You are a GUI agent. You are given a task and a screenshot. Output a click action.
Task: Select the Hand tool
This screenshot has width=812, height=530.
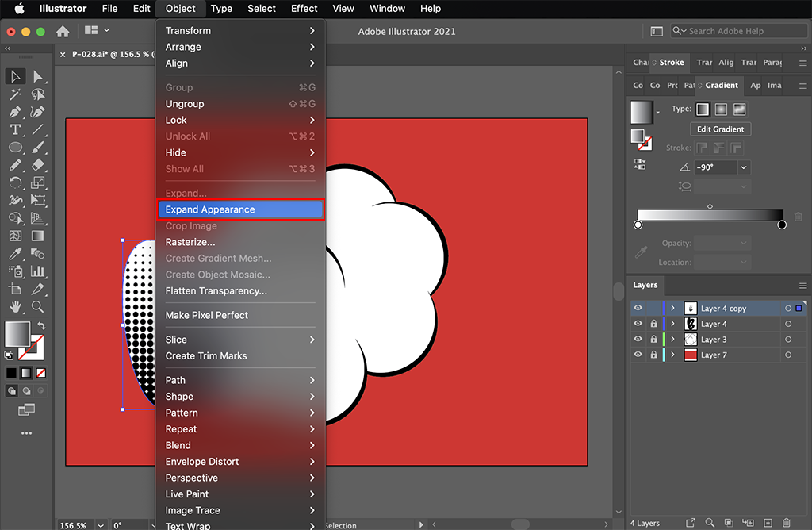pyautogui.click(x=15, y=307)
